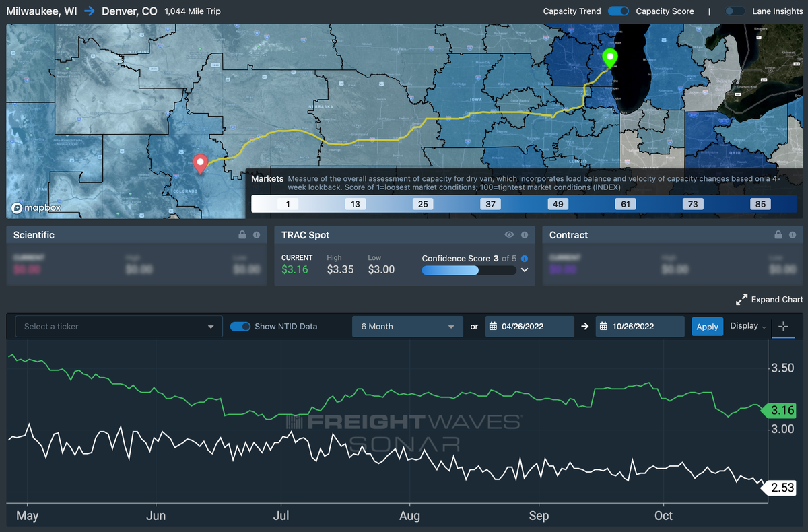Open the Scientific panel info icon
This screenshot has height=532, width=808.
(257, 235)
